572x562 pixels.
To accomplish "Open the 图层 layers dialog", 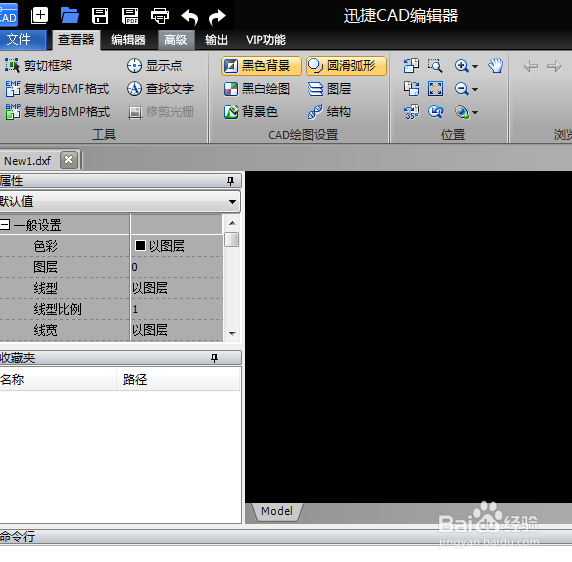I will coord(329,89).
